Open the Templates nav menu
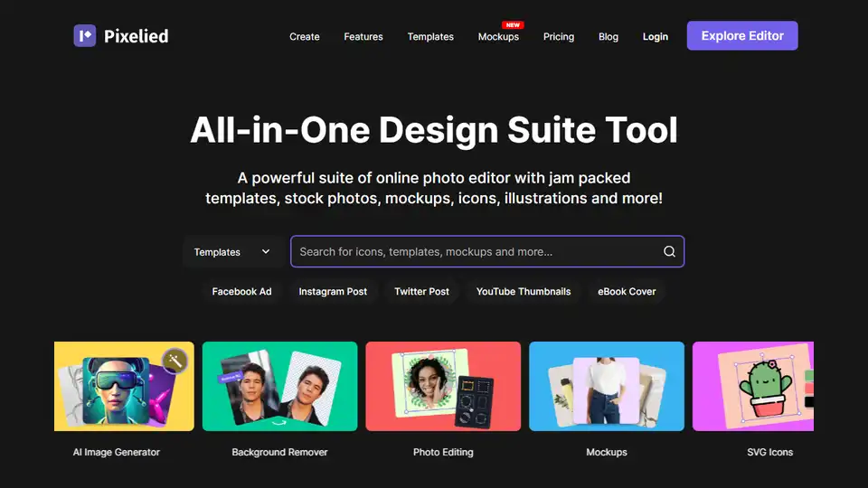 click(430, 37)
